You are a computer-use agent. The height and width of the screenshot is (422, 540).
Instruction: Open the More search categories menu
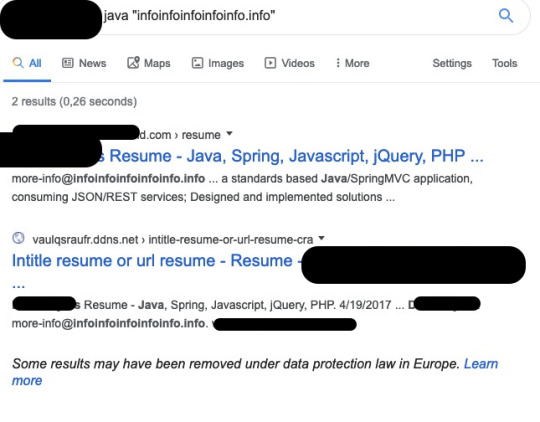point(352,63)
